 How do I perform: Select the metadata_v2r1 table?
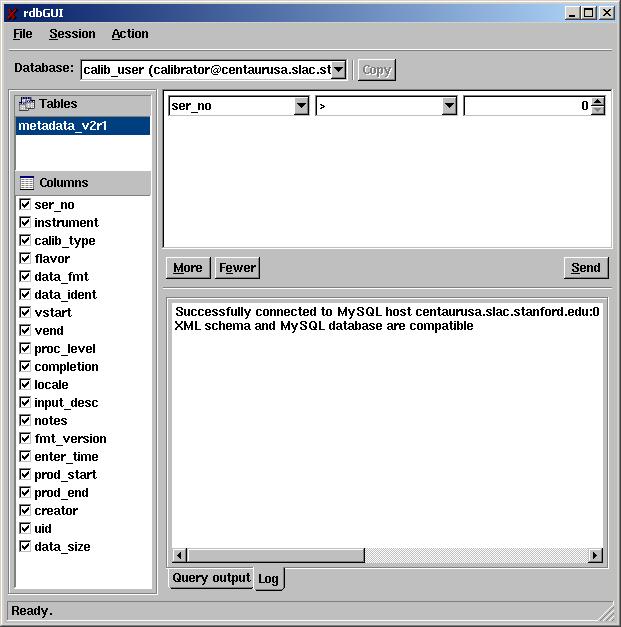point(82,126)
